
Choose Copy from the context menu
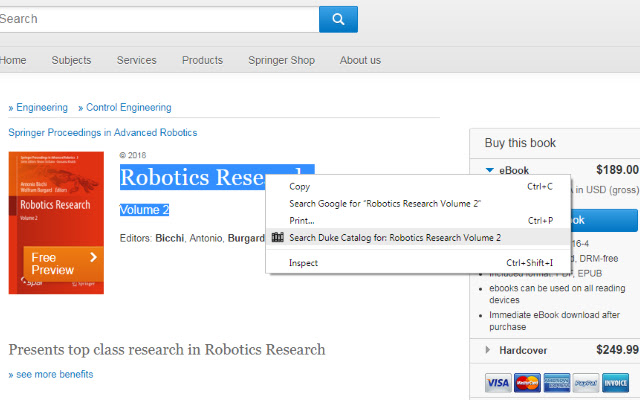click(300, 186)
